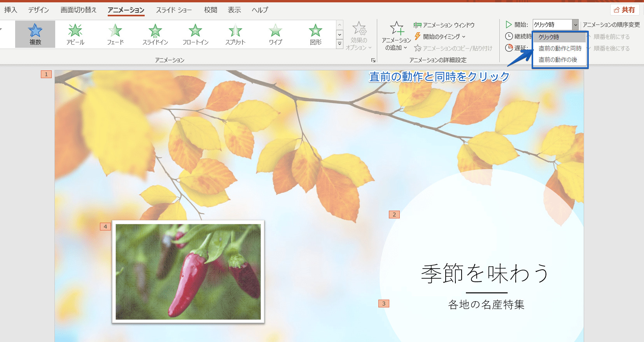Viewport: 644px width, 342px height.
Task: Switch to the 画面切り替え tab
Action: (x=78, y=10)
